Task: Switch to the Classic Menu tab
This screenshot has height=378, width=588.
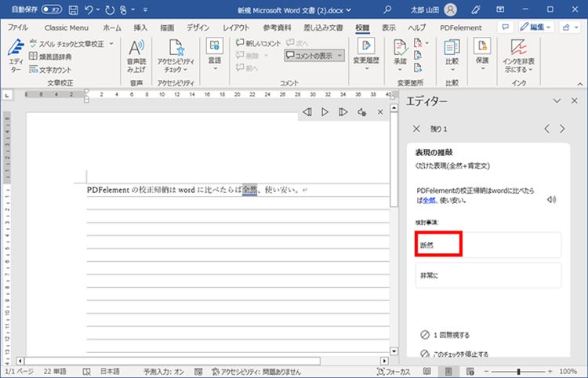Action: click(67, 27)
